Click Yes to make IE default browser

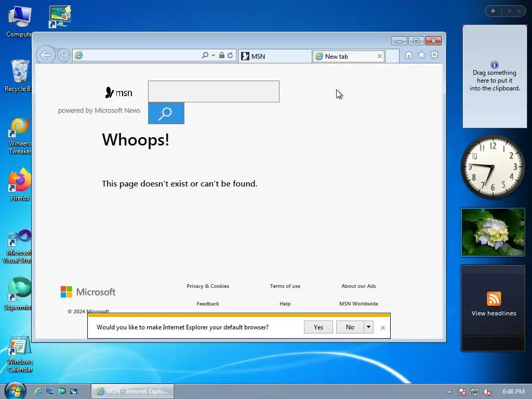click(x=318, y=327)
